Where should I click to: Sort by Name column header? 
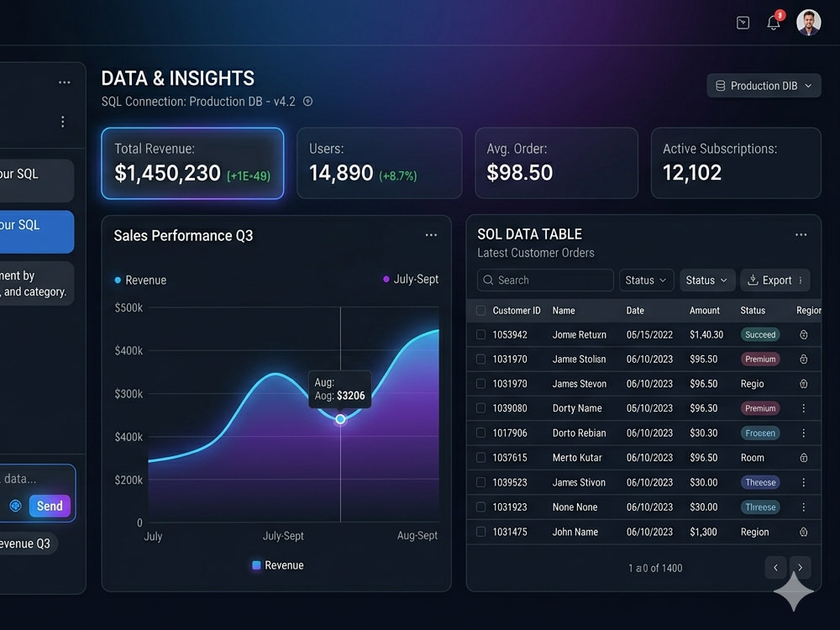point(564,311)
